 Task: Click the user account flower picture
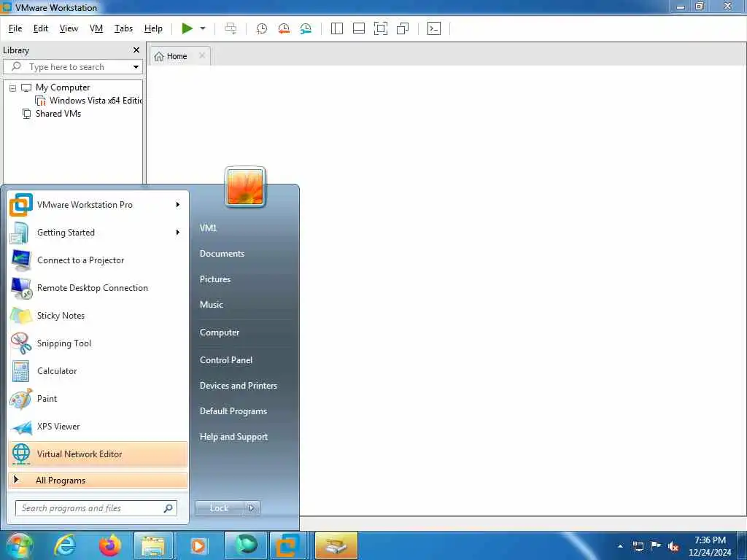pos(245,187)
